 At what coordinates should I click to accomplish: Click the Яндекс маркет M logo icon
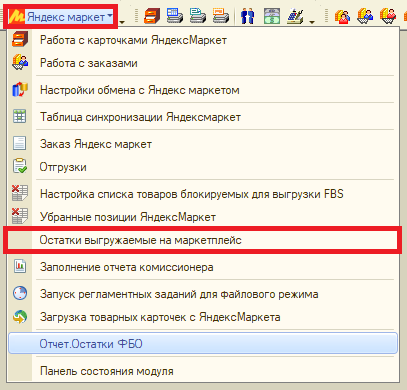(x=16, y=16)
